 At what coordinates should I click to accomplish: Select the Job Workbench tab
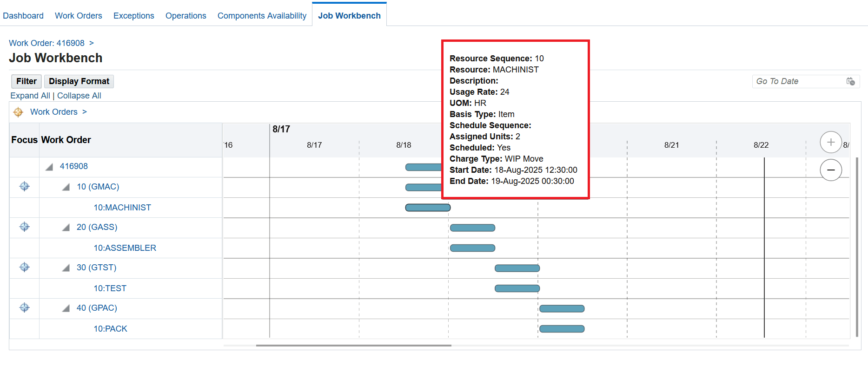click(x=349, y=16)
